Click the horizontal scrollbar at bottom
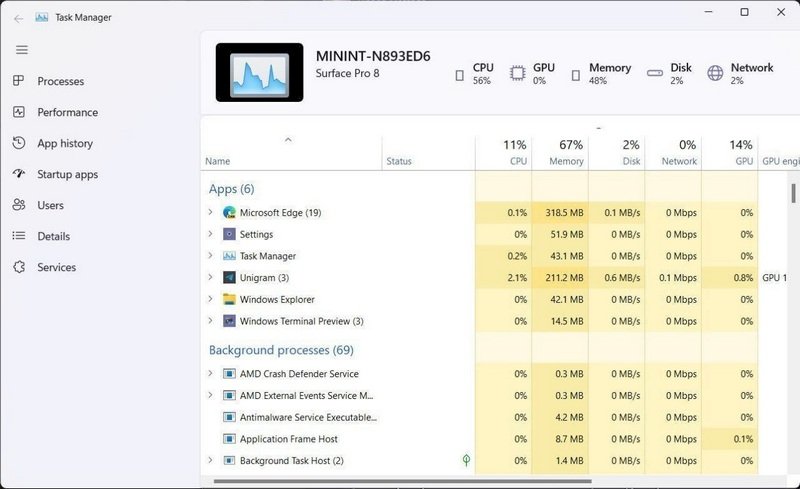This screenshot has height=489, width=800. (403, 481)
